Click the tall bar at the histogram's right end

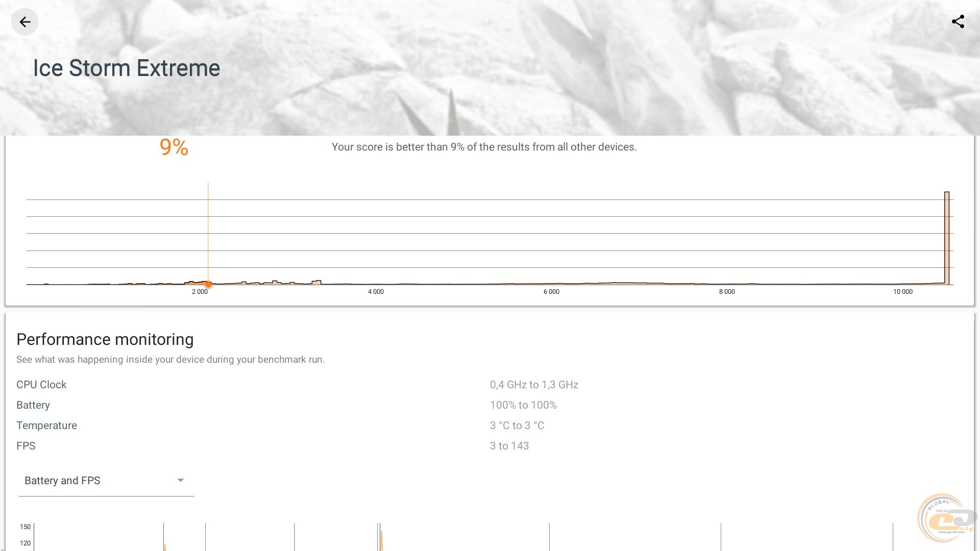(x=947, y=238)
